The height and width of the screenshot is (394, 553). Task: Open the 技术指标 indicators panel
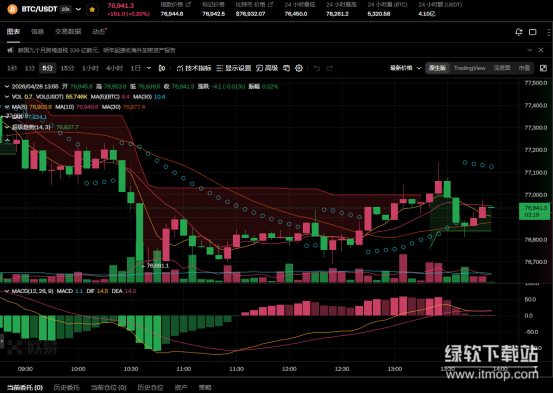(x=194, y=68)
